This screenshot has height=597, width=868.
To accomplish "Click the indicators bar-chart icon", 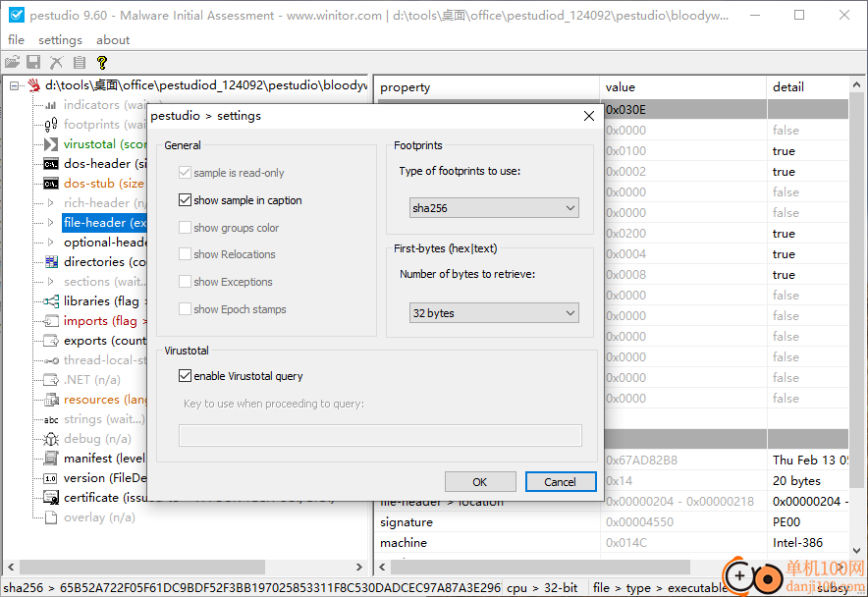I will pyautogui.click(x=50, y=105).
